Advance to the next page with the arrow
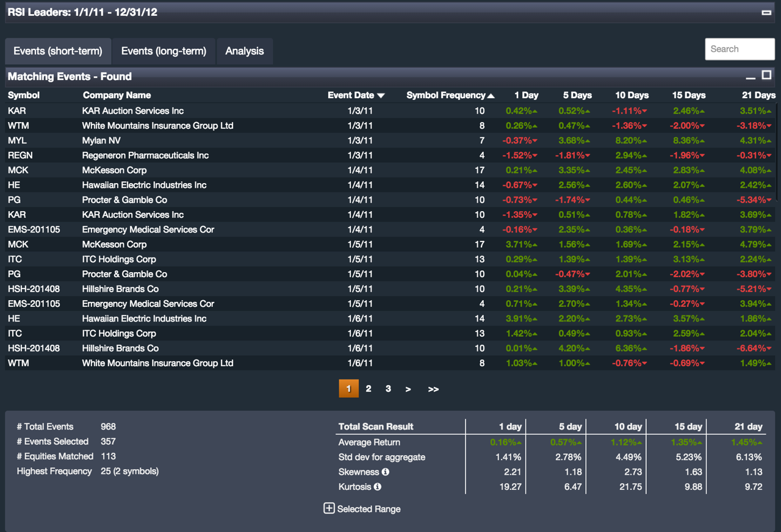 coord(408,389)
